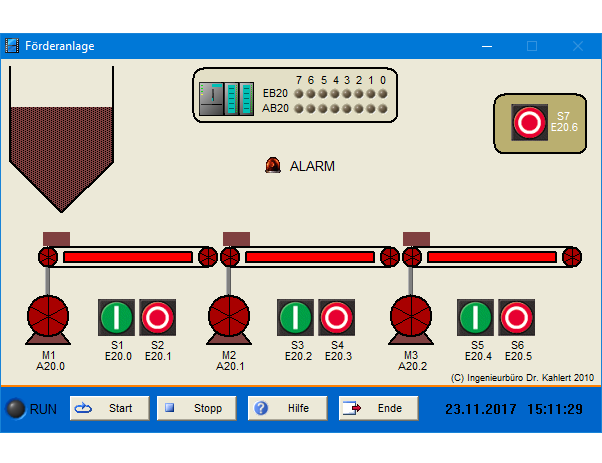602x463 pixels.
Task: Click the Förderanlage window title icon
Action: coord(12,46)
